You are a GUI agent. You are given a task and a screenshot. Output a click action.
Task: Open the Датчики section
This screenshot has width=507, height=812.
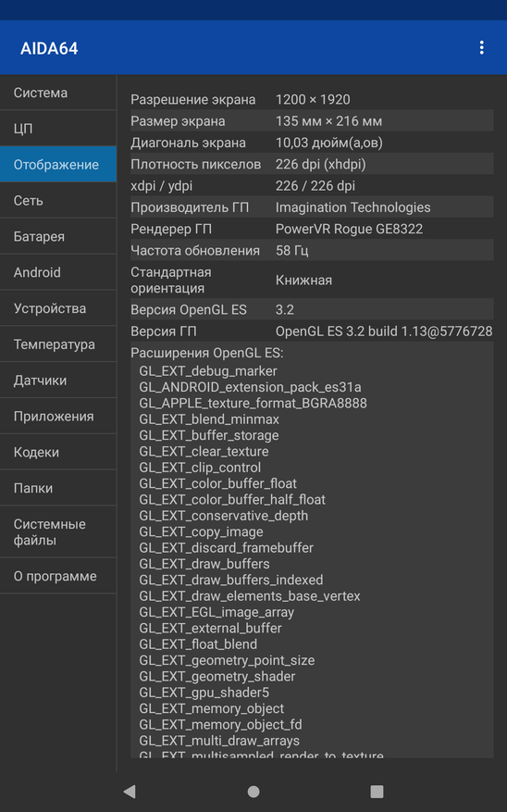tap(58, 381)
